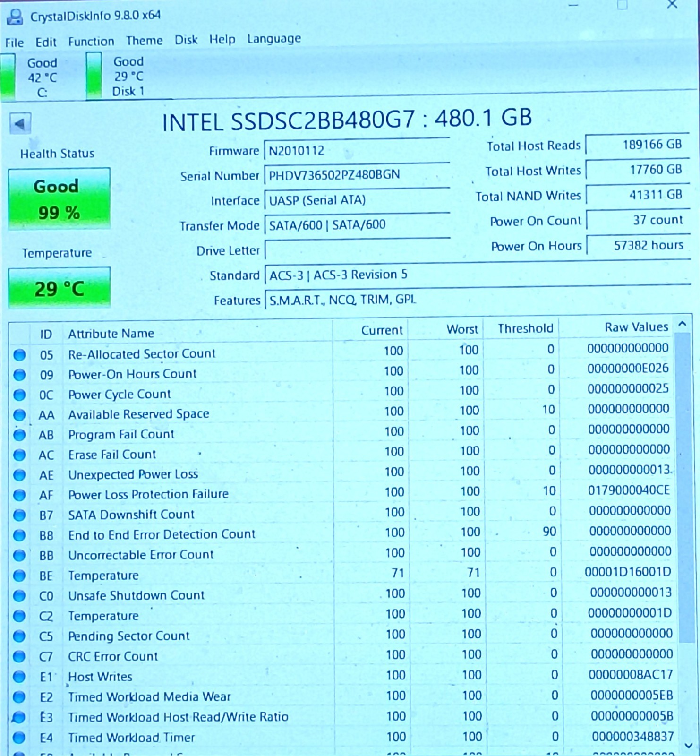Click the Total Host Reads value 189166 GB

[638, 145]
